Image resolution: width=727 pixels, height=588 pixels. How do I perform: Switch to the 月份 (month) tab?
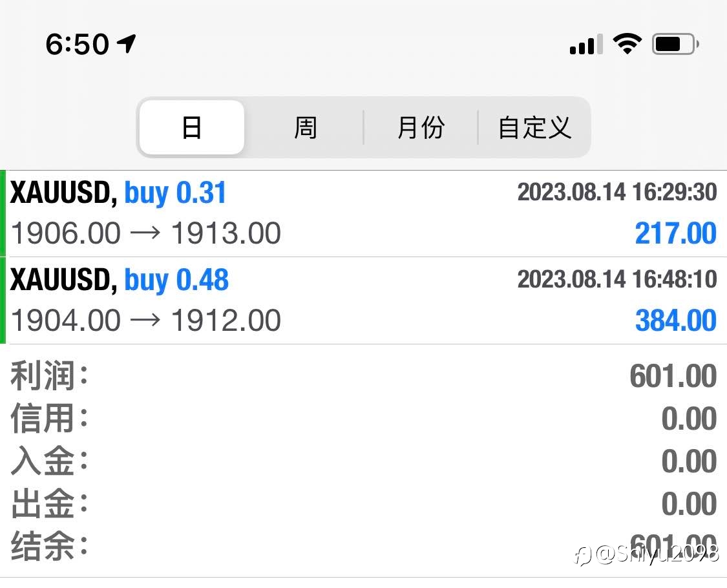point(421,127)
